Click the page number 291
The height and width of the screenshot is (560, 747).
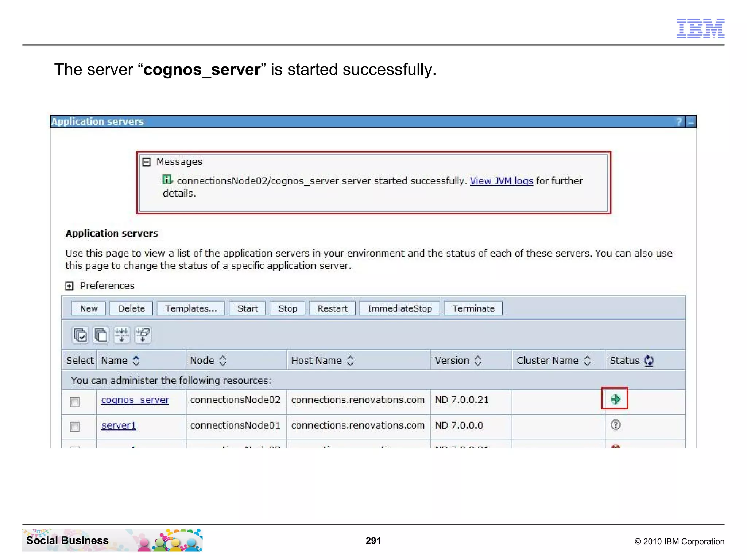coord(373,541)
